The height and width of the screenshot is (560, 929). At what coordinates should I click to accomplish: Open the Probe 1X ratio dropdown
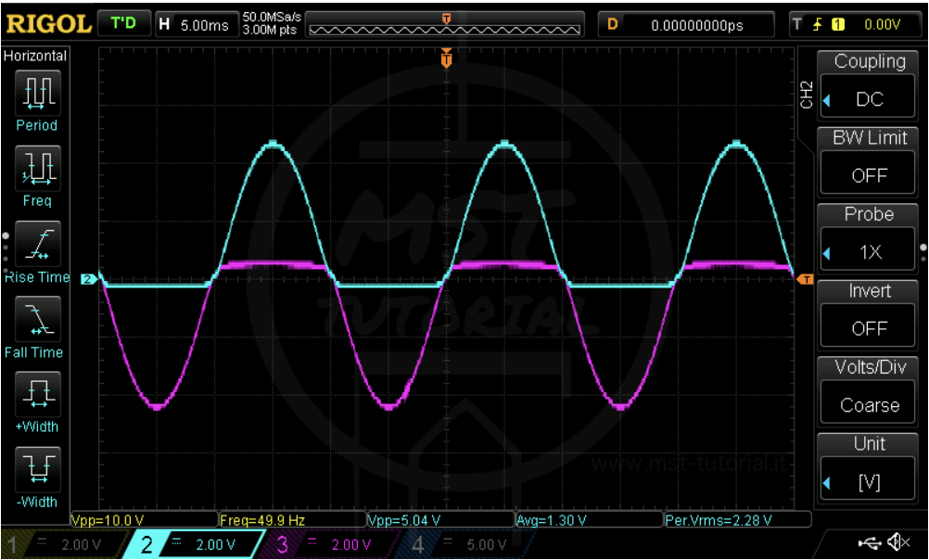[x=869, y=252]
